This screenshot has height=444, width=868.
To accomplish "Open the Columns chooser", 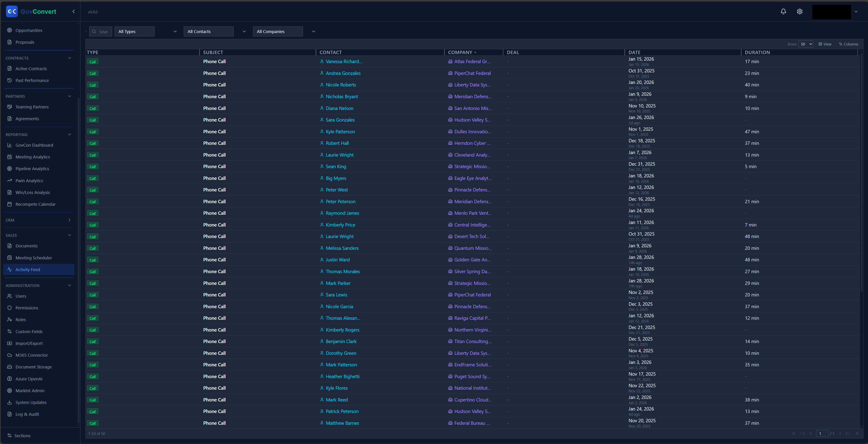I will [x=849, y=44].
